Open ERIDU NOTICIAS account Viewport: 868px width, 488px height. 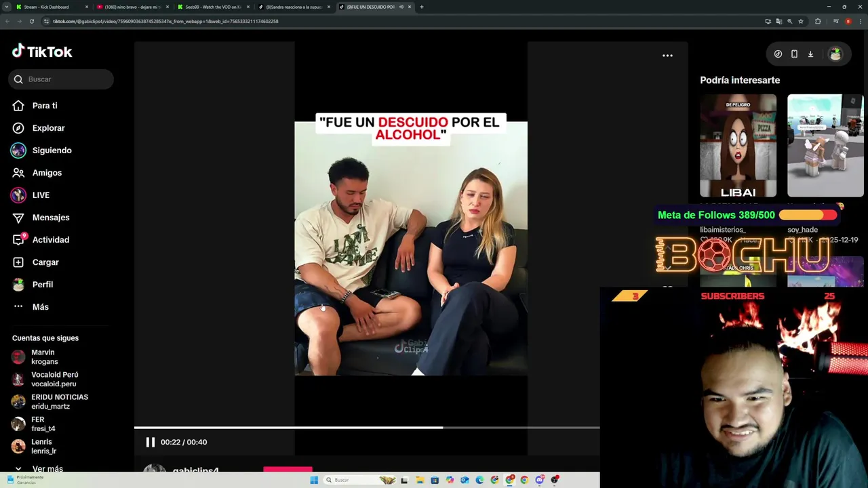pos(60,402)
